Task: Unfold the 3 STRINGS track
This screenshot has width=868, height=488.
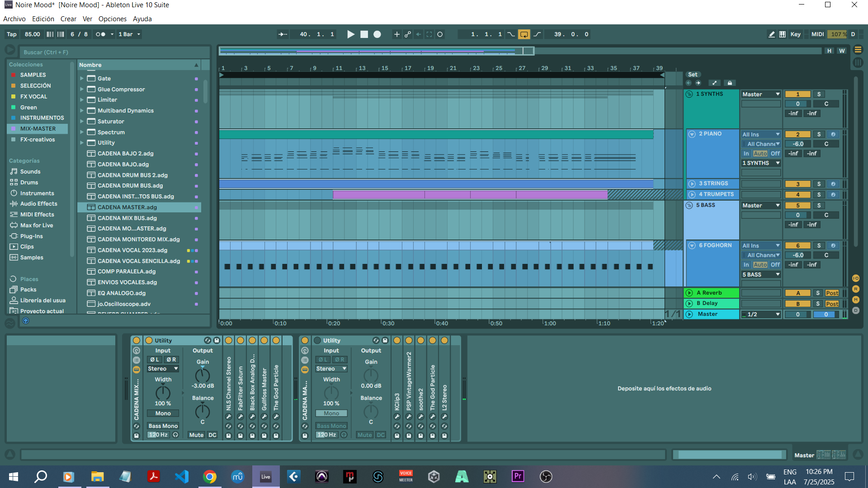Action: (x=692, y=184)
